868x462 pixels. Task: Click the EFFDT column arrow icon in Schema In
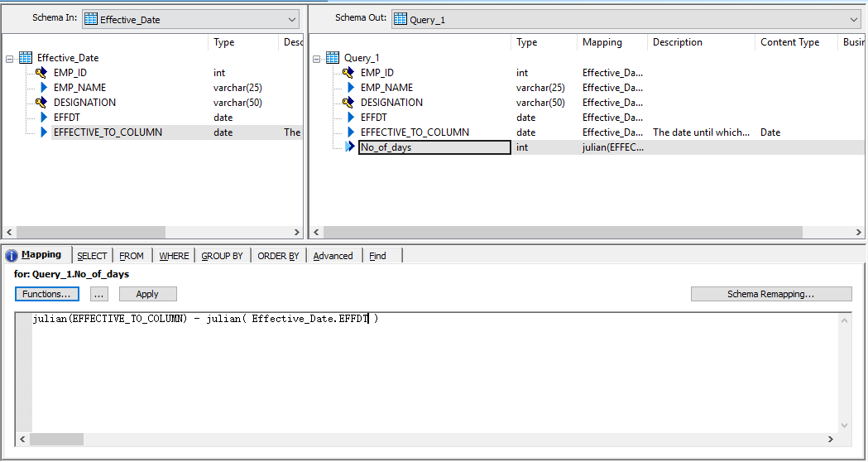44,118
